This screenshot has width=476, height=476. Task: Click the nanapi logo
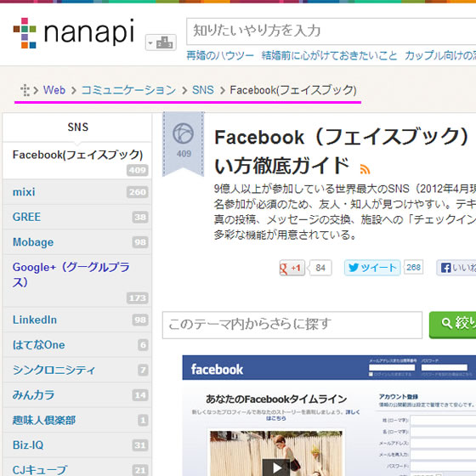tap(73, 33)
